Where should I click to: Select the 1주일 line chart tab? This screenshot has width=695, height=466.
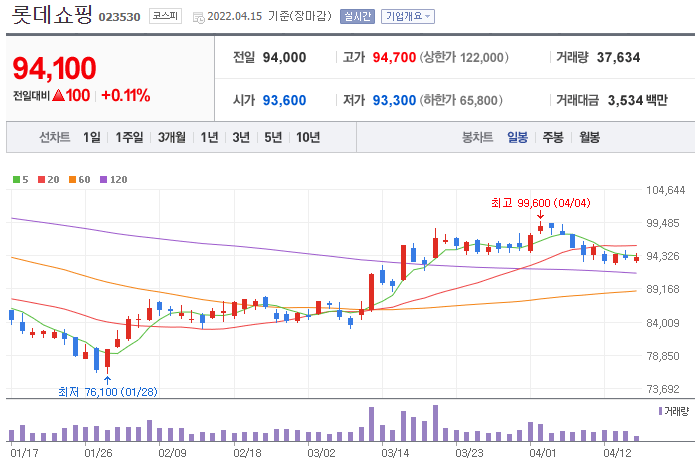click(x=129, y=137)
